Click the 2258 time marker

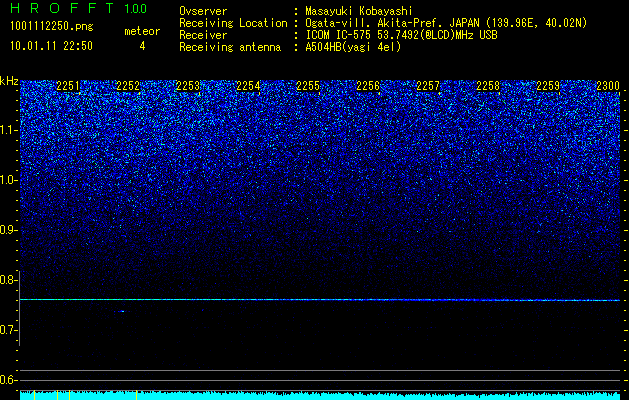click(x=488, y=86)
